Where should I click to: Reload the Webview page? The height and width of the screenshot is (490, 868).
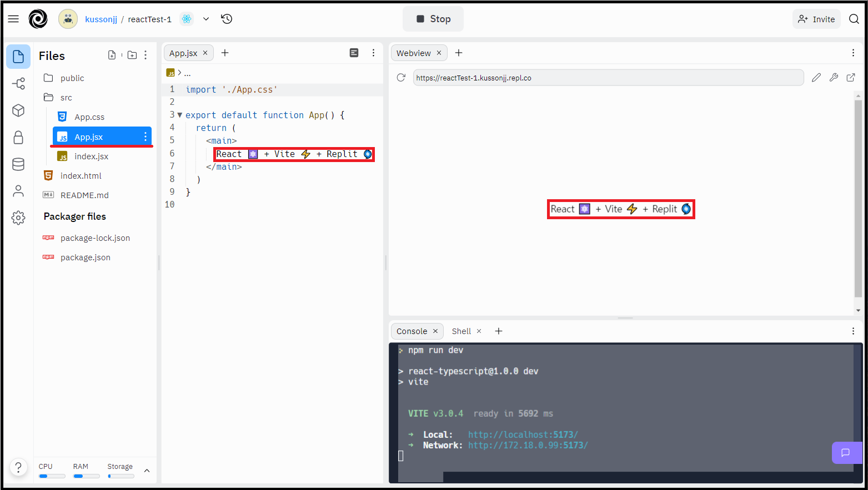[401, 78]
